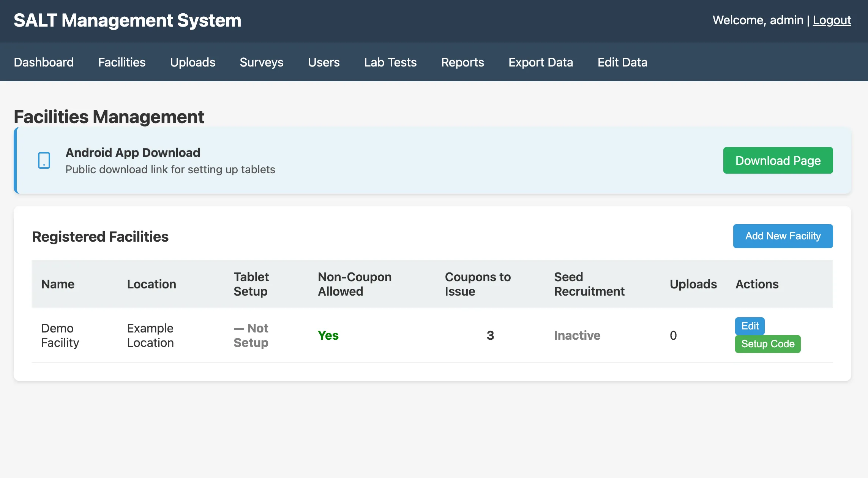Click the Uploads column header in table
This screenshot has height=478, width=868.
693,284
